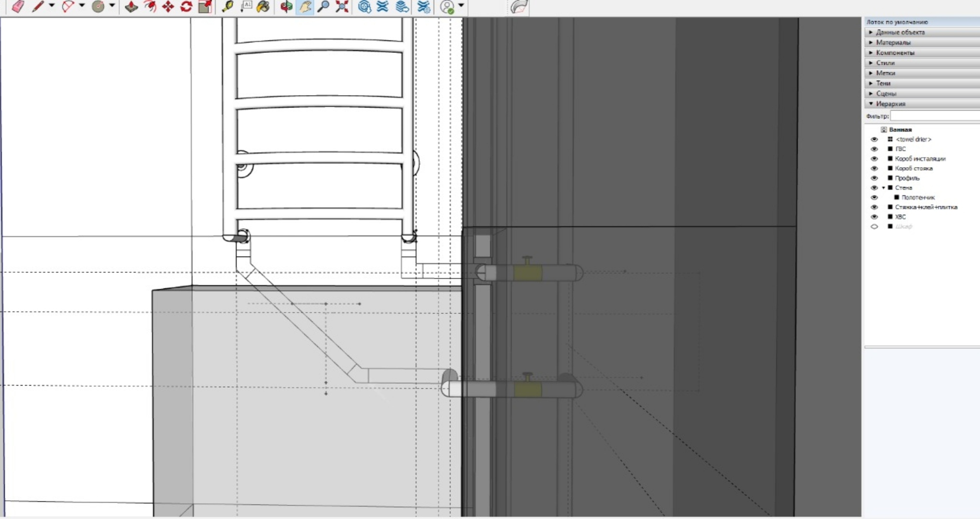Select the Zoom magnifier tool
This screenshot has width=980, height=519.
324,6
